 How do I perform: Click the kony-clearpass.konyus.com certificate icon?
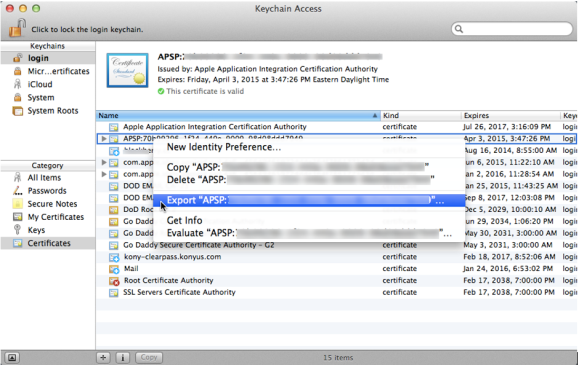pyautogui.click(x=114, y=257)
